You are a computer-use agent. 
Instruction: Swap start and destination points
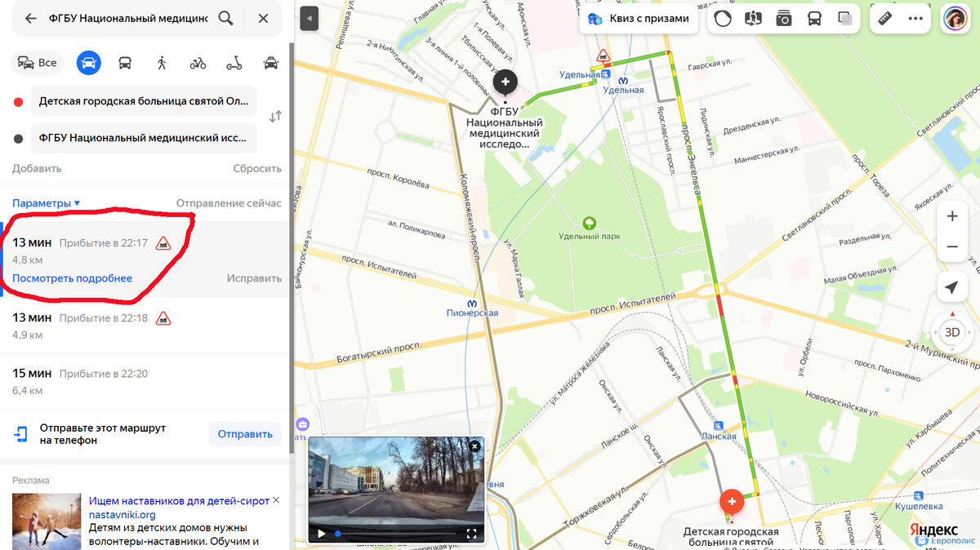tap(275, 117)
